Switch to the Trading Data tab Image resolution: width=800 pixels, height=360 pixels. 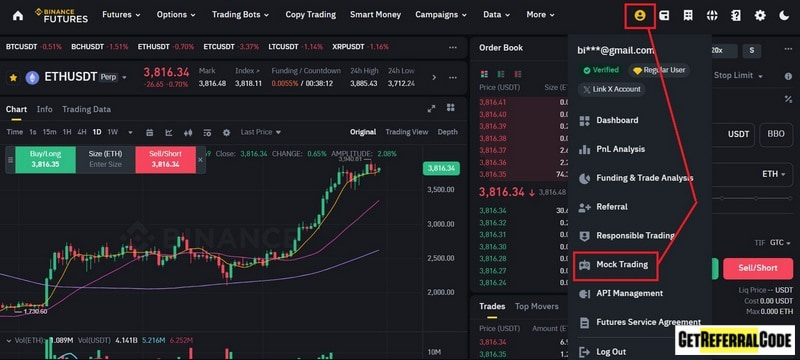[x=86, y=109]
